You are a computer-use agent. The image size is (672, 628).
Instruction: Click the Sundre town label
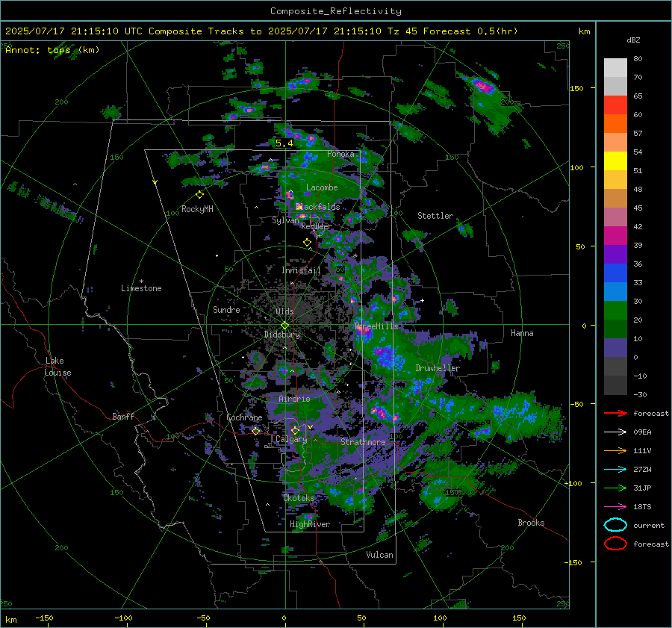pos(226,310)
